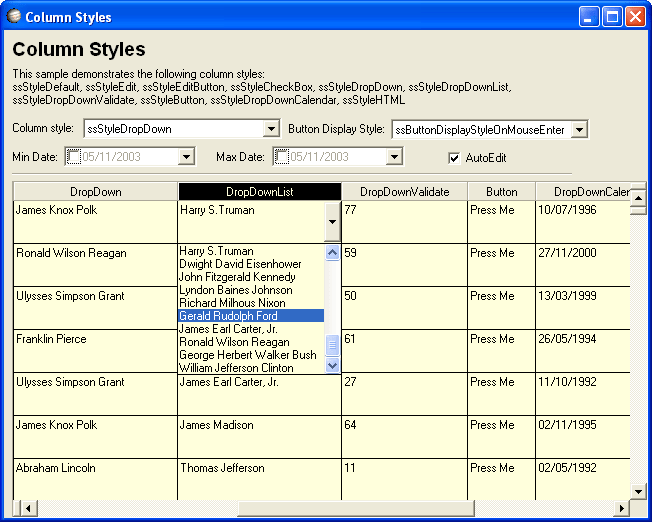This screenshot has width=652, height=522.
Task: Open the Min Date calendar dropdown arrow
Action: click(186, 157)
